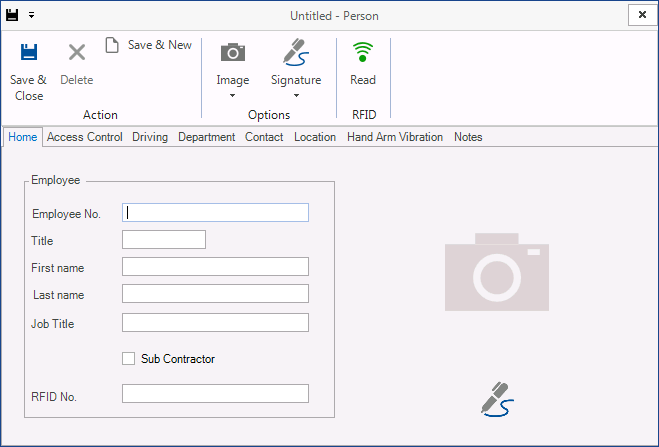Select the Driving tab
The image size is (659, 447).
point(150,137)
